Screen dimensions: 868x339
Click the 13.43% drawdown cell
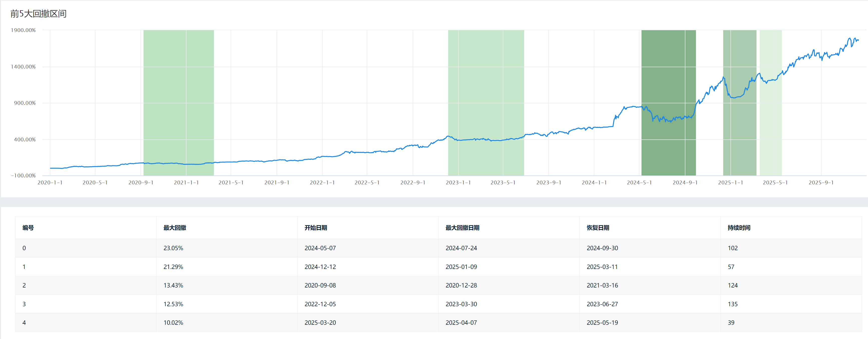click(x=173, y=285)
